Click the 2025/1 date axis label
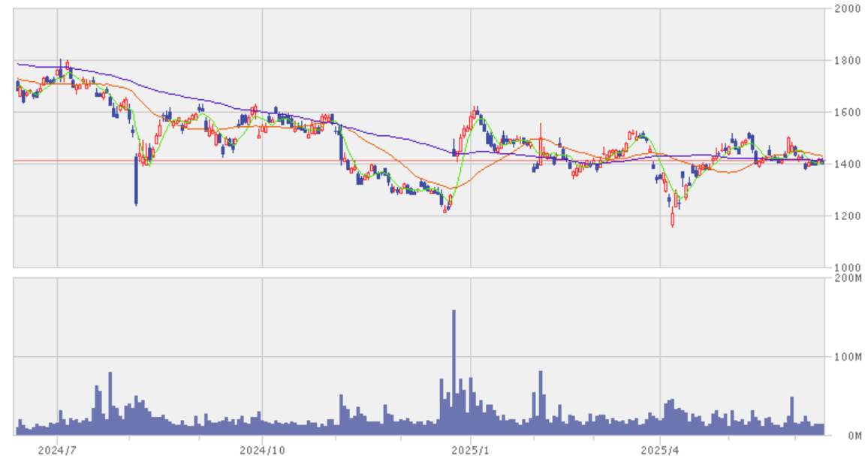Viewport: 868px width, 456px height. [471, 450]
